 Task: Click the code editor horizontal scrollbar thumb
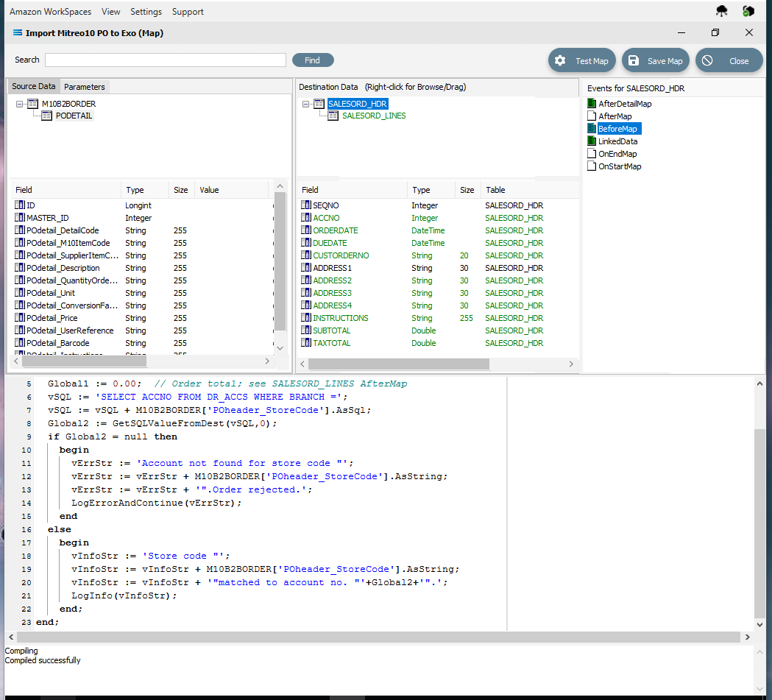tap(378, 637)
